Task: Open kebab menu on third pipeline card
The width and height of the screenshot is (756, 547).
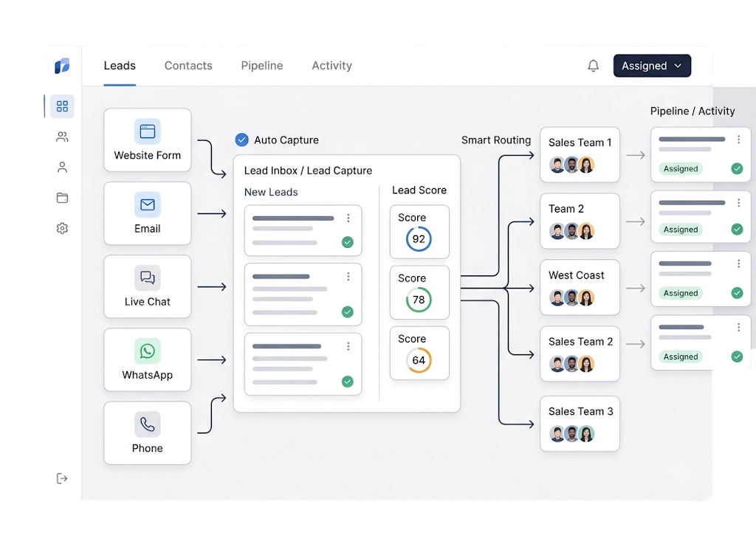Action: click(738, 264)
